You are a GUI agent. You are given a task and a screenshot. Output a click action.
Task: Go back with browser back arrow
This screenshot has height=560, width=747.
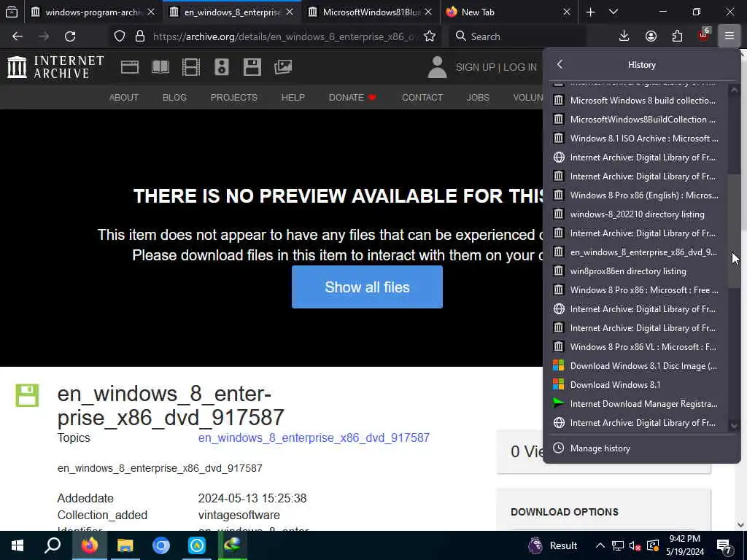tap(18, 36)
